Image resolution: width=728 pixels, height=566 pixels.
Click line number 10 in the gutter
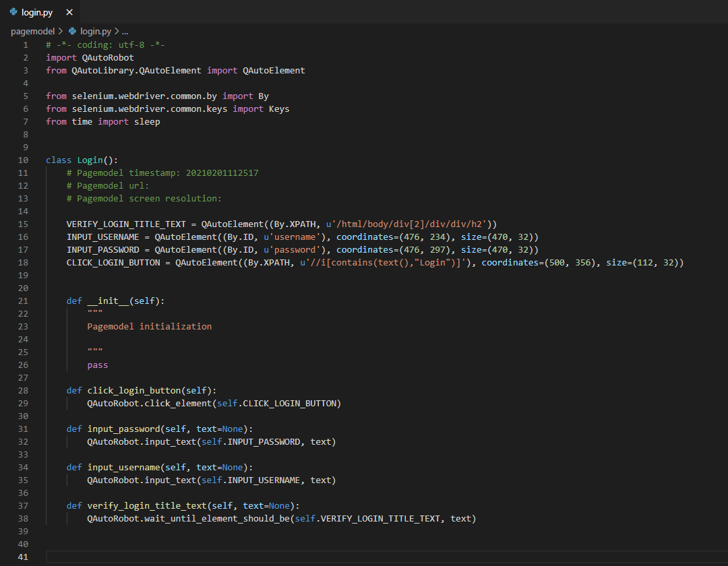(23, 160)
